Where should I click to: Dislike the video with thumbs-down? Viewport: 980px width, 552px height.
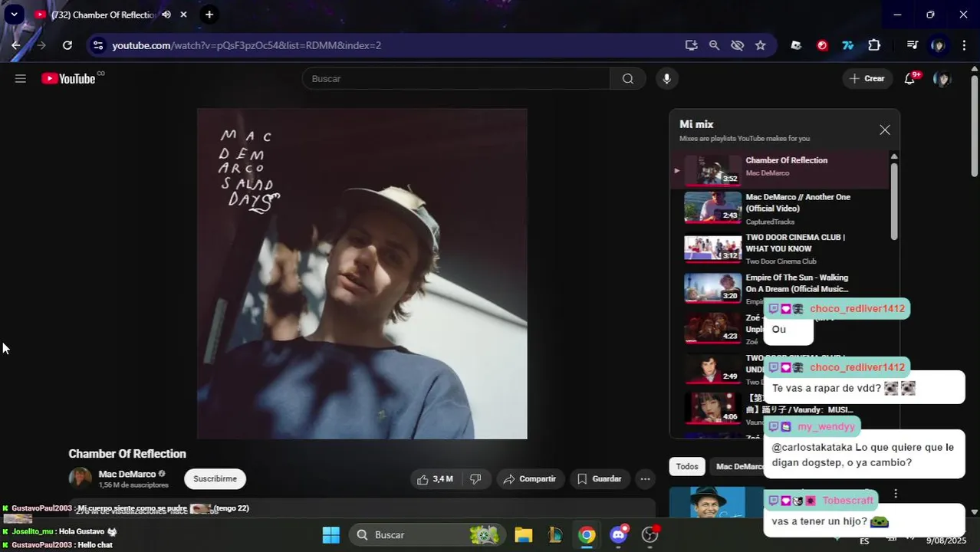[475, 479]
